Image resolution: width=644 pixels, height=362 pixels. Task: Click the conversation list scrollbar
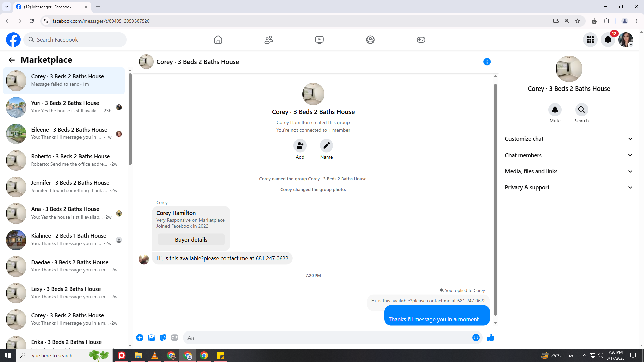click(130, 119)
